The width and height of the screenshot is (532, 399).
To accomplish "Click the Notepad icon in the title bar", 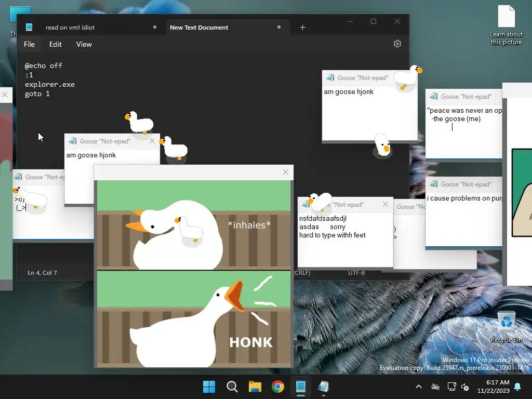I will [x=29, y=27].
